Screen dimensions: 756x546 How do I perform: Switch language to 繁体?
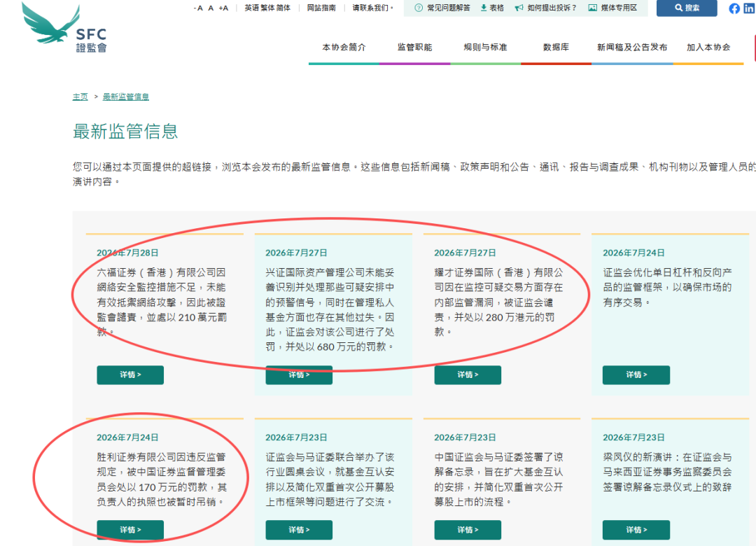pyautogui.click(x=267, y=8)
